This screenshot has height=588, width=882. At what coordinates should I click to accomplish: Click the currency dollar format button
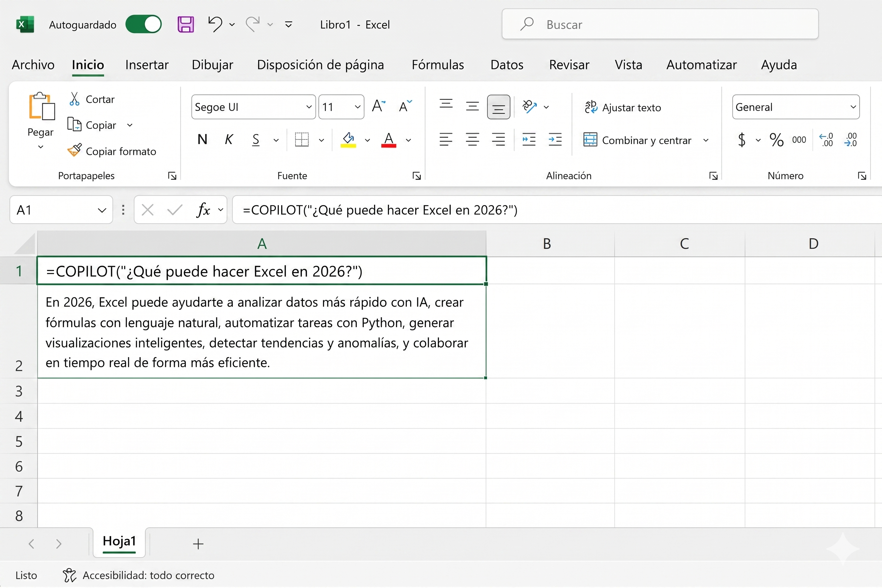point(741,140)
